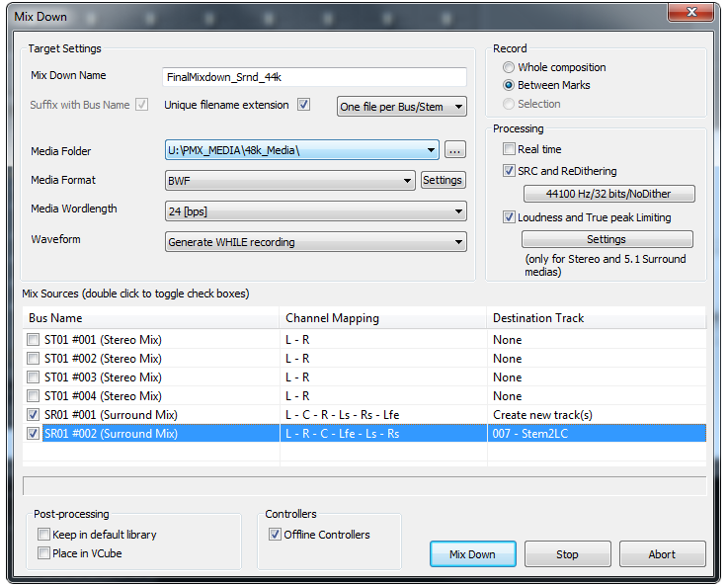
Task: Select Between Marks radio button
Action: point(509,85)
